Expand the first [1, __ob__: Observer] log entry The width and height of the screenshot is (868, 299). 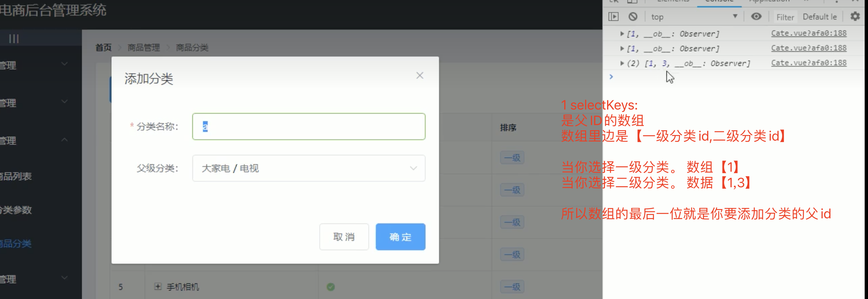622,34
